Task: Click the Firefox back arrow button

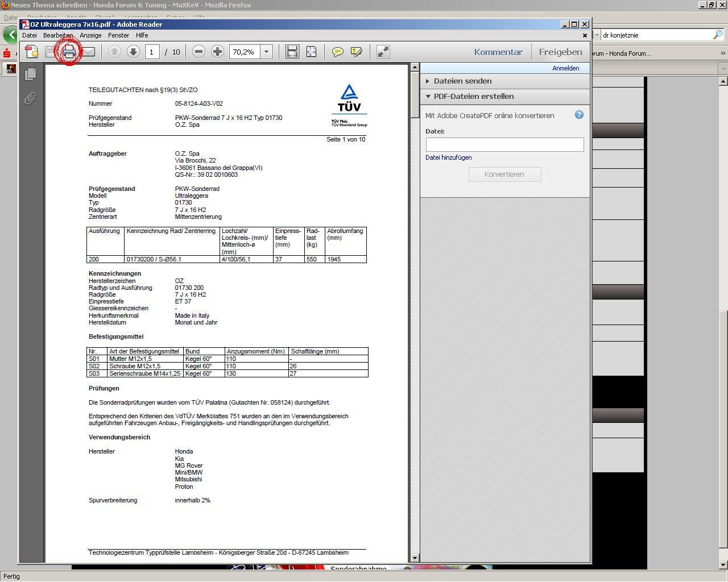Action: click(10, 35)
